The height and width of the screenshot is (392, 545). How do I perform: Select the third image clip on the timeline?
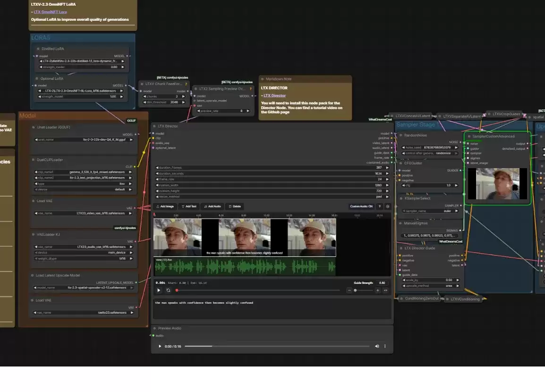(x=312, y=238)
